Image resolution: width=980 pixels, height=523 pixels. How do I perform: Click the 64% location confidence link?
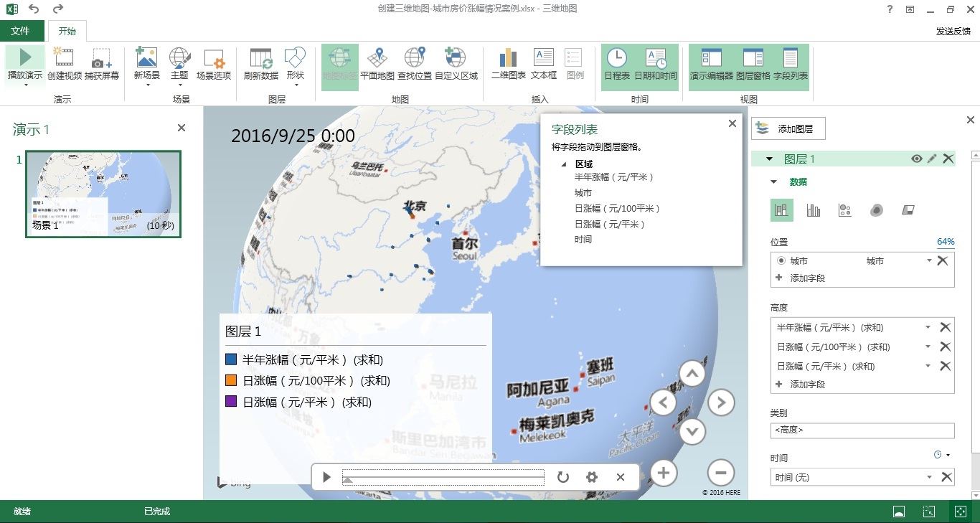[x=946, y=242]
